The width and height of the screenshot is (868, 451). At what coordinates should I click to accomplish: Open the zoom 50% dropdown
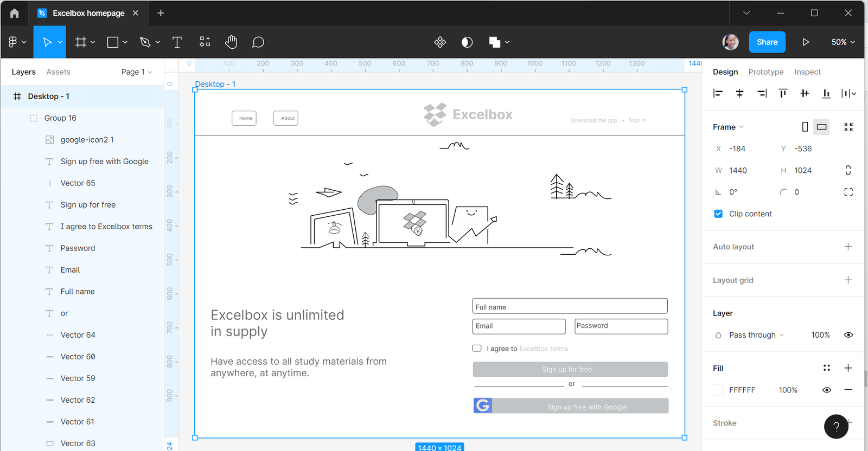(843, 42)
